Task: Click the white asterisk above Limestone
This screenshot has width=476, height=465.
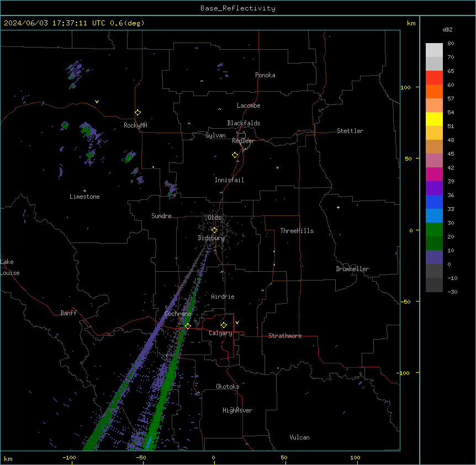Action: (84, 191)
